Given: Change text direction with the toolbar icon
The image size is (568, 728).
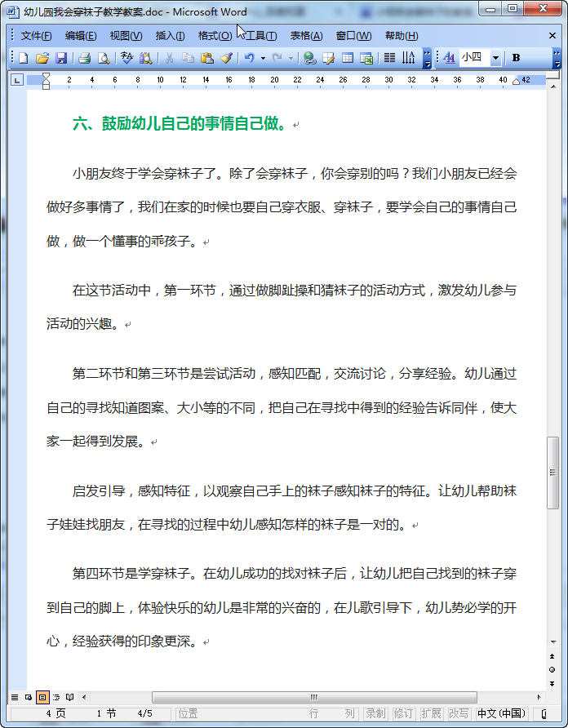Looking at the screenshot, I should (409, 58).
